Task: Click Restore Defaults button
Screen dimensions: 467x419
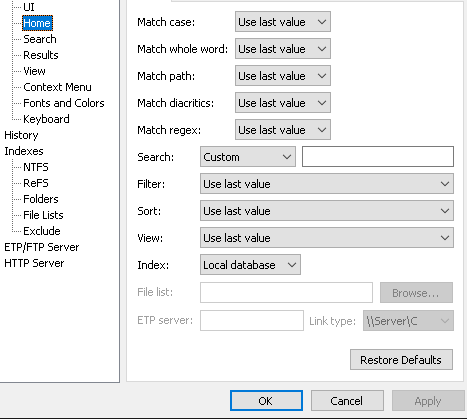Action: 401,360
